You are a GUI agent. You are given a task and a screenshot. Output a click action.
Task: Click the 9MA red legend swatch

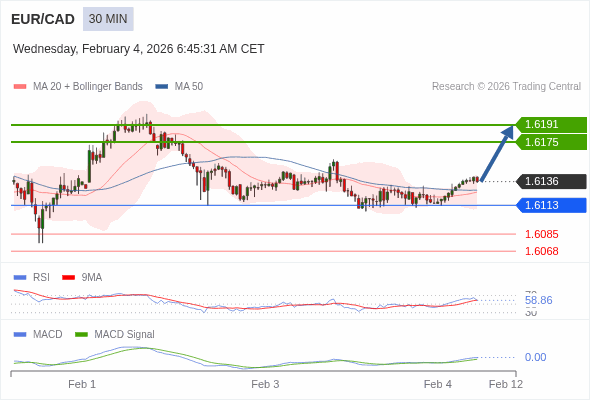68,278
